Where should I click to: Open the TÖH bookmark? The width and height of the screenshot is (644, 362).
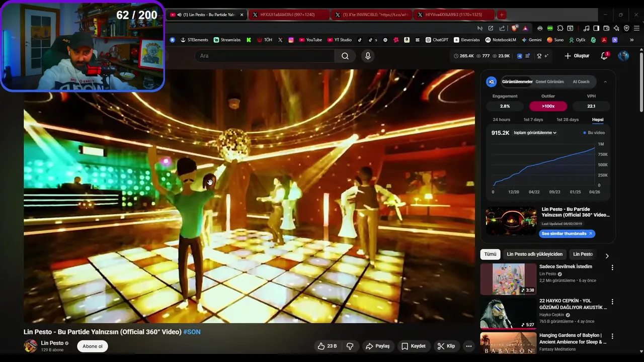[x=265, y=40]
